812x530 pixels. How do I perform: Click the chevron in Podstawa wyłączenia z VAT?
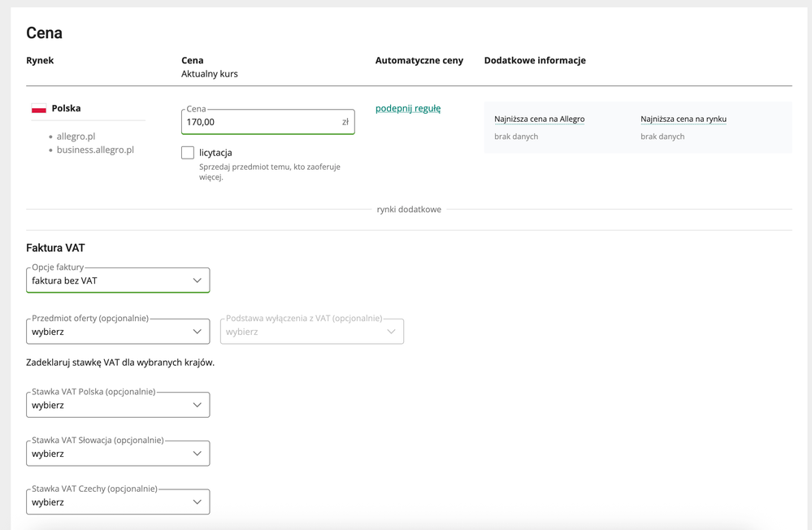point(391,332)
